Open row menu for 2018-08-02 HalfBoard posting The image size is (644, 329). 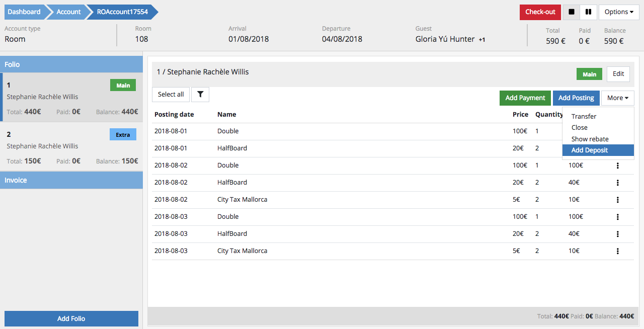point(617,183)
